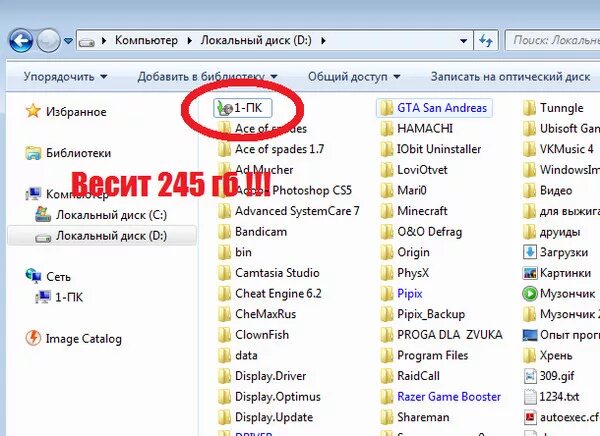Open the Общий доступ menu
600x436 pixels.
click(x=354, y=77)
